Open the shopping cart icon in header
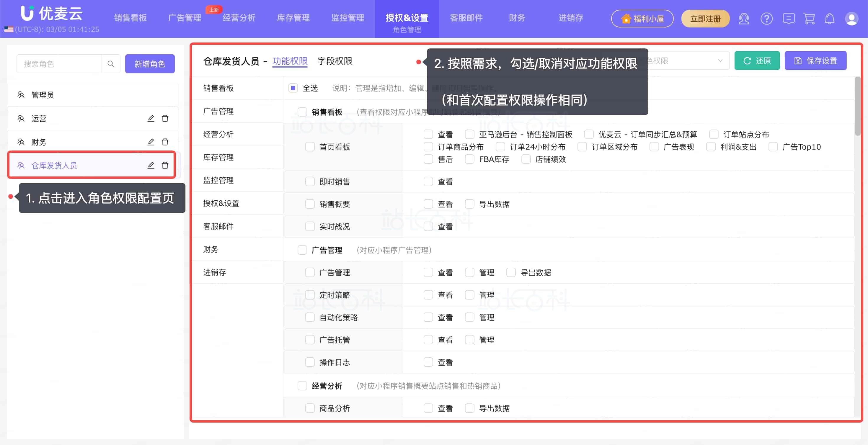Screen dimensions: 868x445 pos(809,19)
